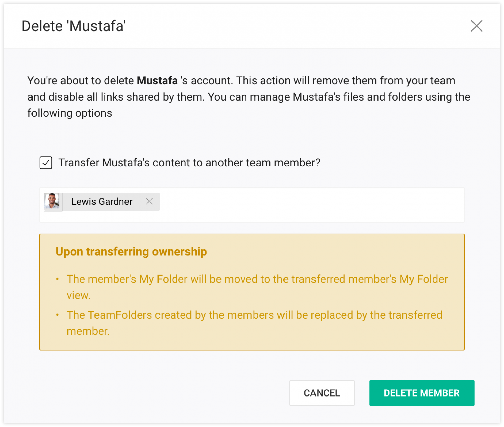
Task: Click the bold Mustafa name in description
Action: (x=157, y=81)
